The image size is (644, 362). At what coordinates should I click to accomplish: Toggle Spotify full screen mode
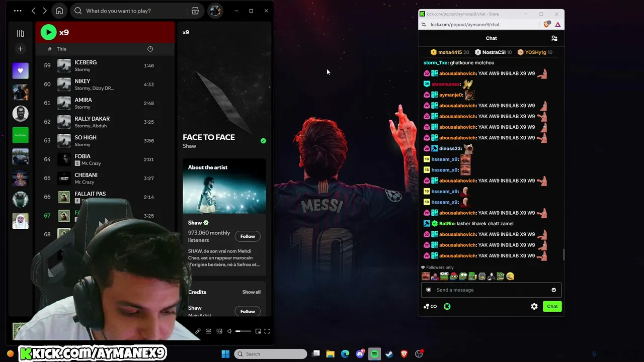point(267,331)
